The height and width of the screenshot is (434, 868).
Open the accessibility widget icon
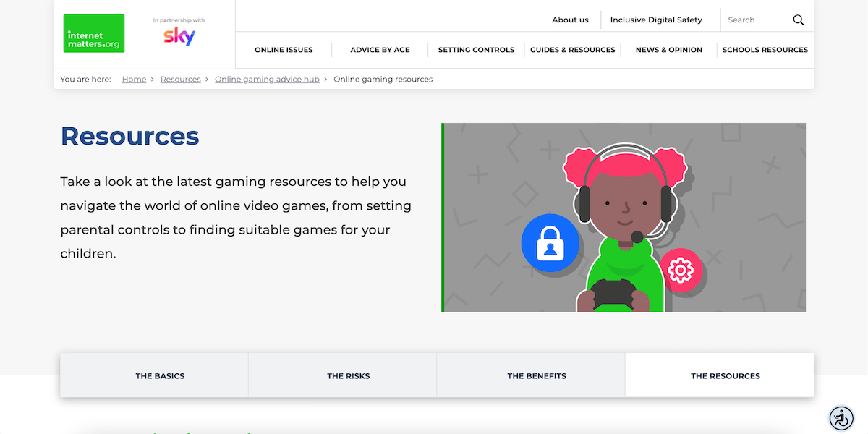[841, 418]
